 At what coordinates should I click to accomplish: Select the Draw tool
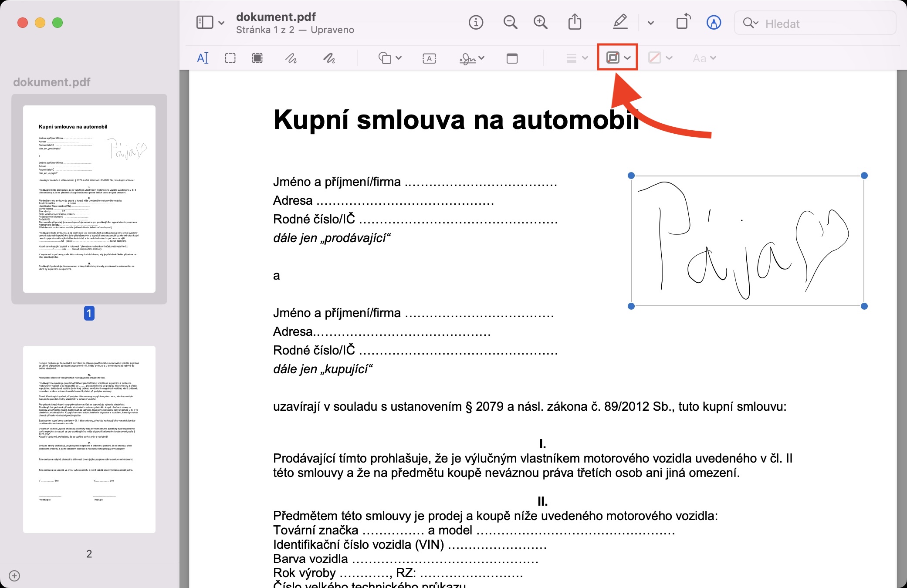[329, 58]
